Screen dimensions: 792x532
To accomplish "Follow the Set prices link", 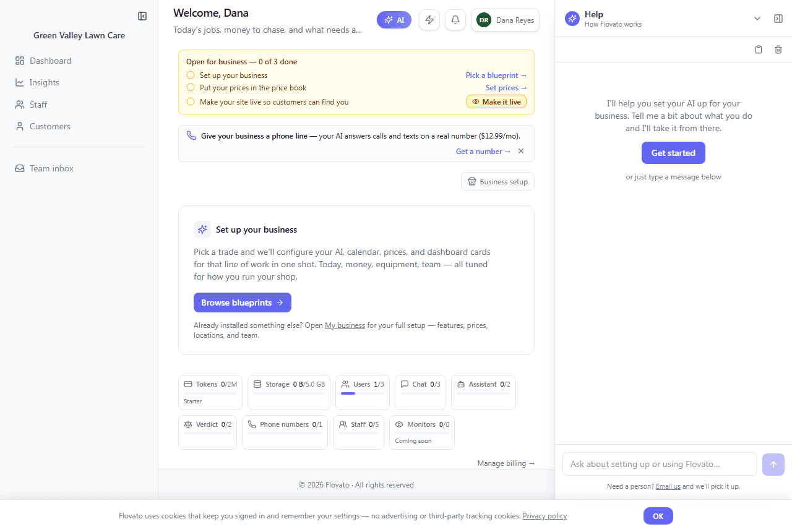I will pos(506,88).
